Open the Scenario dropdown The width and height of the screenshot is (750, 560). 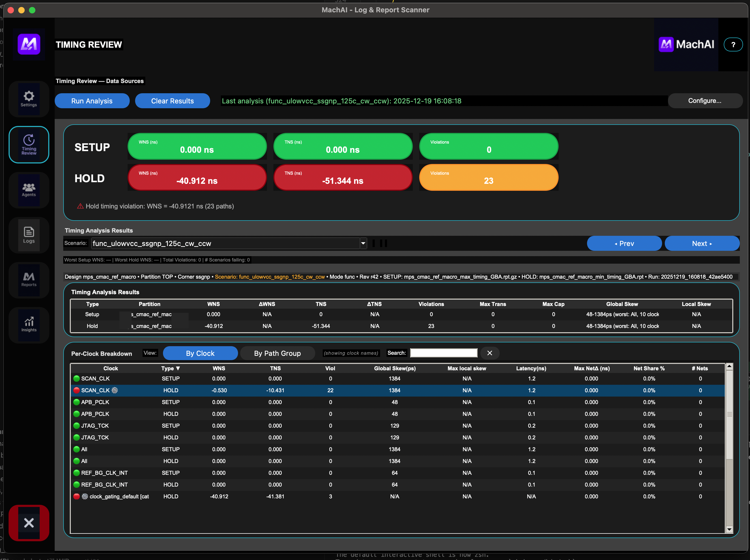pos(363,243)
